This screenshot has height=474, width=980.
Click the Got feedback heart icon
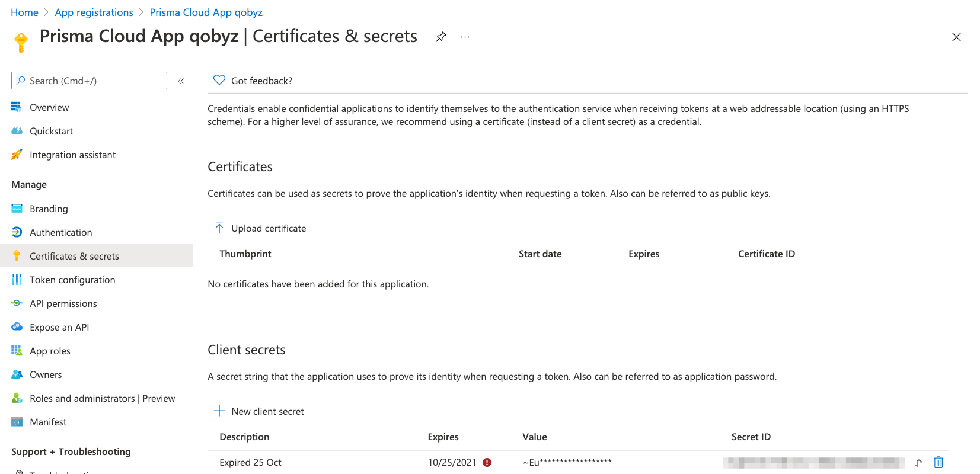(219, 80)
